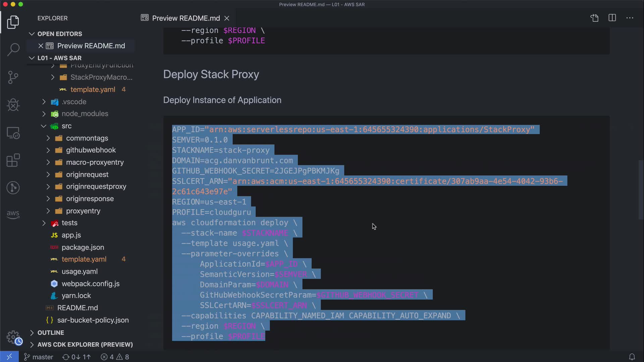Image resolution: width=644 pixels, height=362 pixels.
Task: Select the Preview README.md tab
Action: point(185,18)
